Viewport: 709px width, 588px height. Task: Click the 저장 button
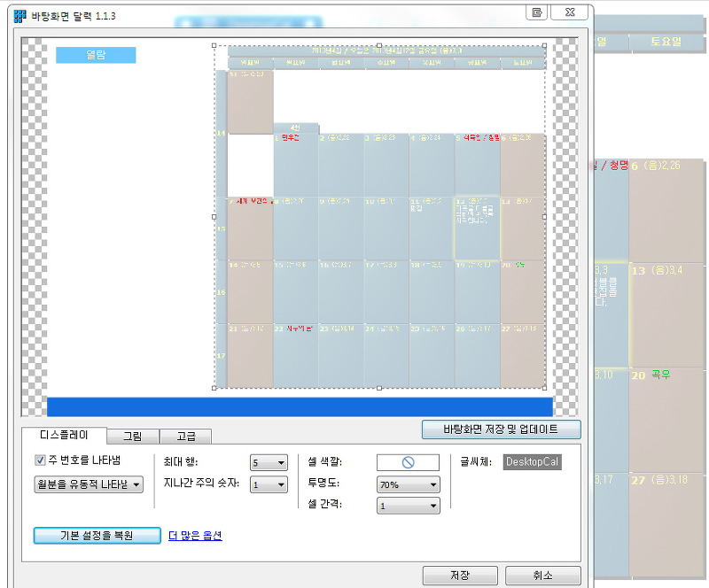pyautogui.click(x=460, y=576)
